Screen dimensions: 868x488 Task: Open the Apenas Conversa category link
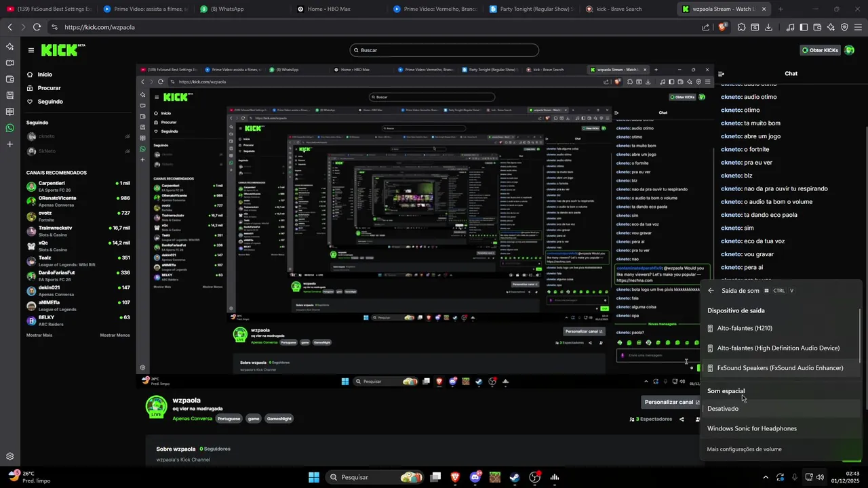click(193, 419)
